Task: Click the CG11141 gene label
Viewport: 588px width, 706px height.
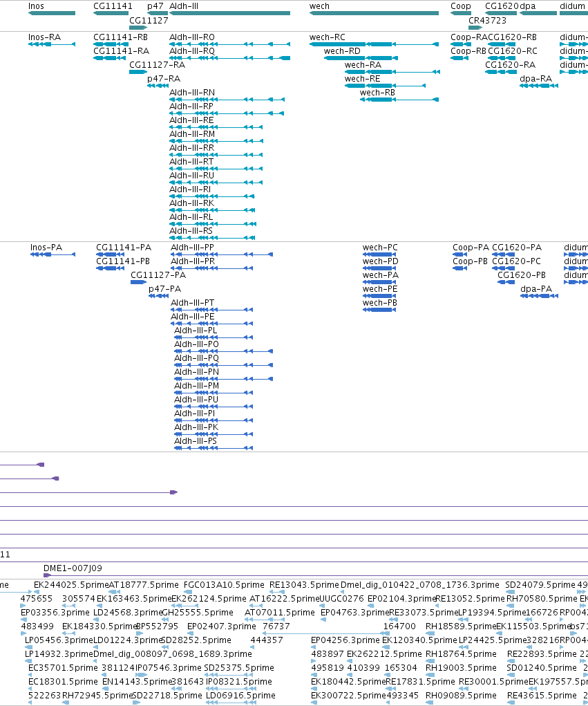Action: [113, 6]
